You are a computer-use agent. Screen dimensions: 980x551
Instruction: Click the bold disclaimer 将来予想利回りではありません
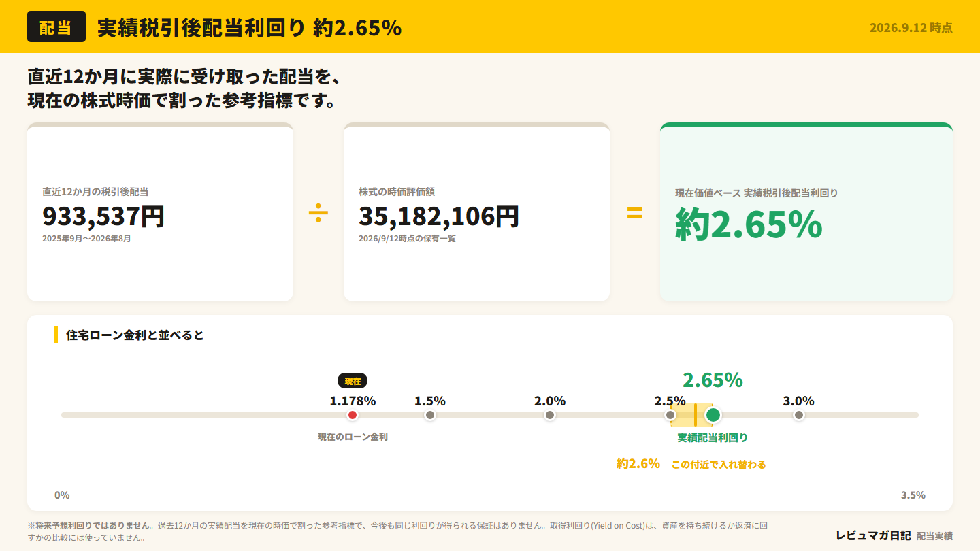click(x=94, y=525)
